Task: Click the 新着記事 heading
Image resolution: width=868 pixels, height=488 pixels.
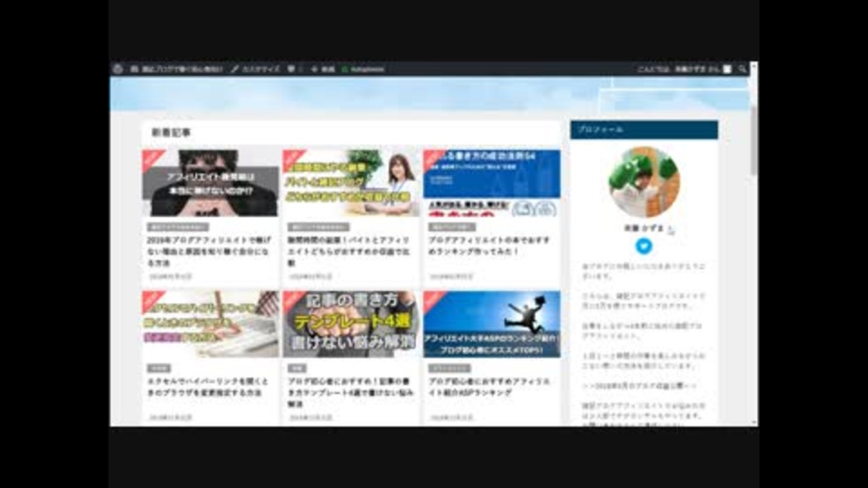Action: coord(171,133)
